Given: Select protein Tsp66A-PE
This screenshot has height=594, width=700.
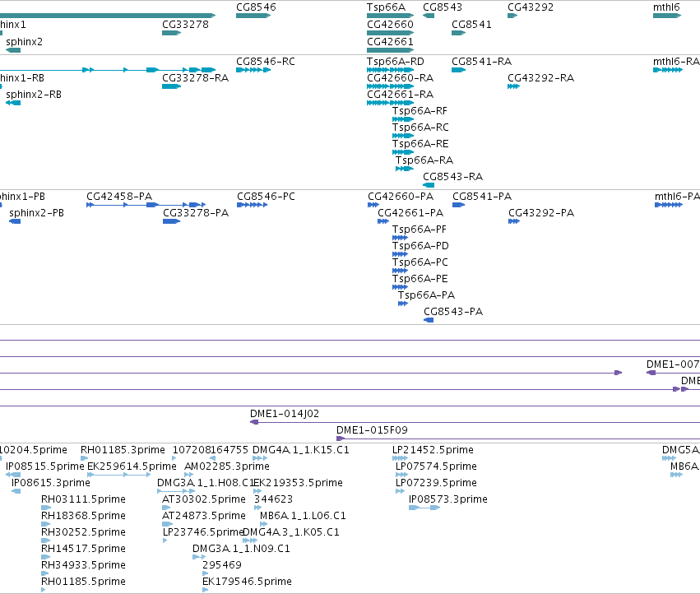Looking at the screenshot, I should pos(400,287).
